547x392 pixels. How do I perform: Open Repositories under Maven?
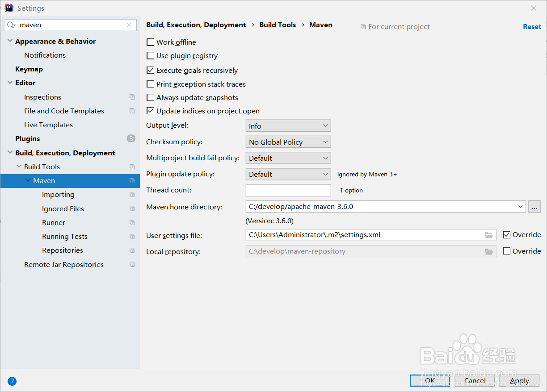tap(63, 250)
